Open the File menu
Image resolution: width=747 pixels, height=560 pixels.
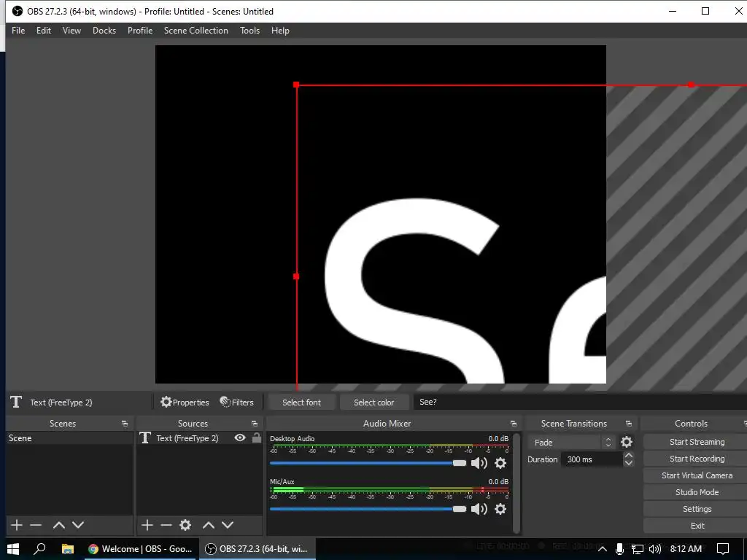click(x=18, y=31)
